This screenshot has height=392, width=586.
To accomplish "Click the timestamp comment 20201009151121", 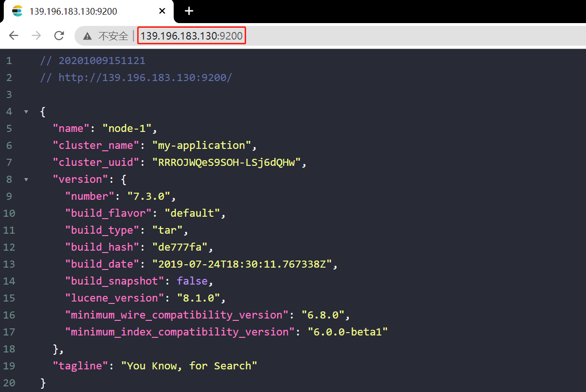I will [x=102, y=61].
